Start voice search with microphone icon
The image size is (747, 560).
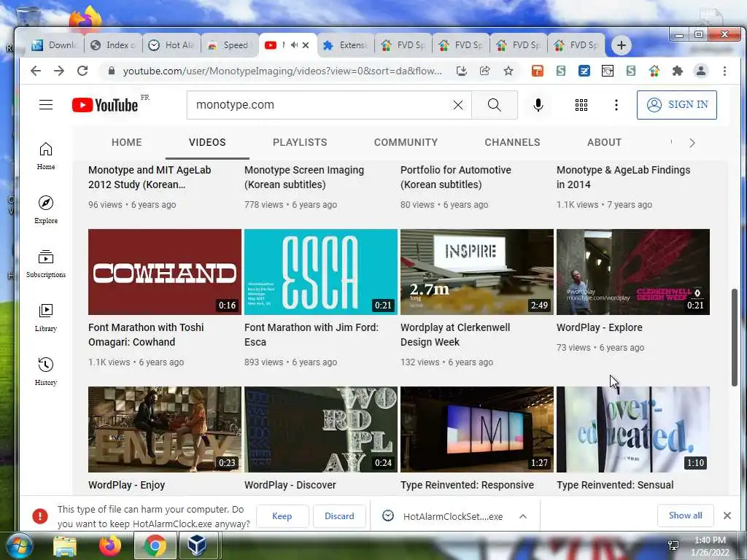coord(538,105)
